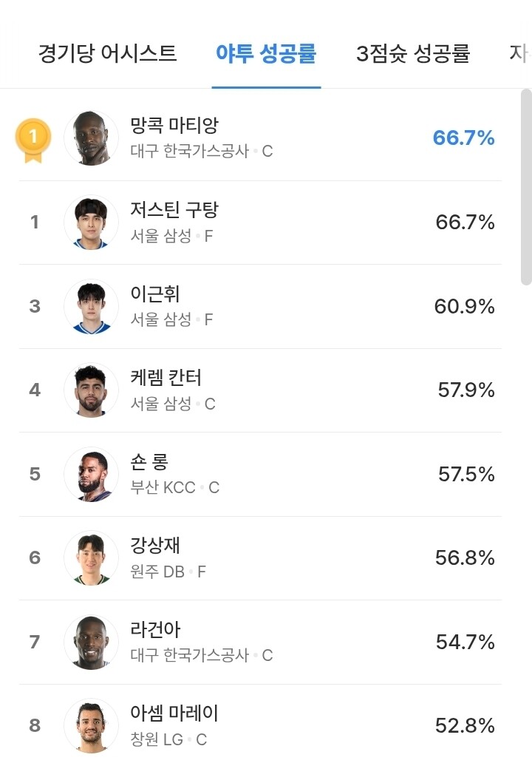
Task: Open 숀 롱's profile thumbnail
Action: coord(91,474)
